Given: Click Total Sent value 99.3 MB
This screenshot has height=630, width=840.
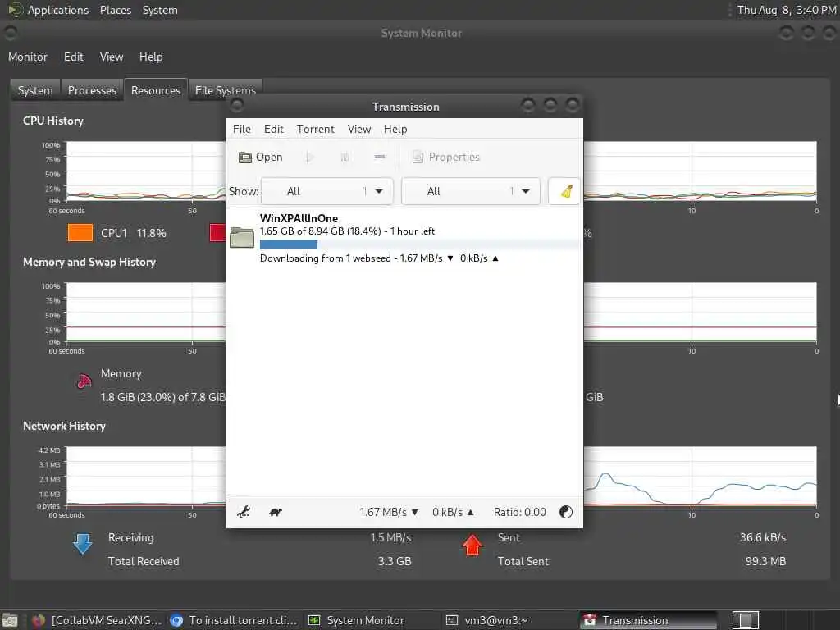Looking at the screenshot, I should pos(765,561).
